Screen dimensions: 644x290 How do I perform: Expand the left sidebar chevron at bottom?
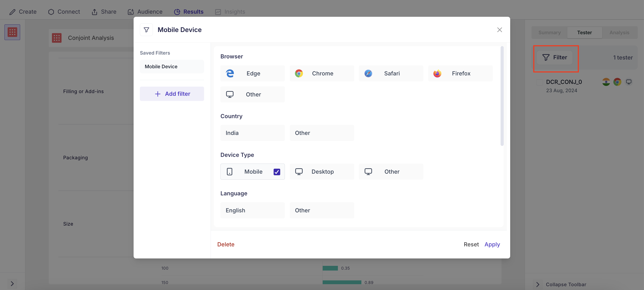(12, 284)
